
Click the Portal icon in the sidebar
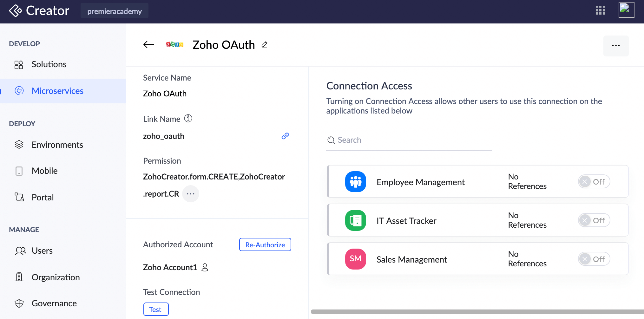coord(19,197)
